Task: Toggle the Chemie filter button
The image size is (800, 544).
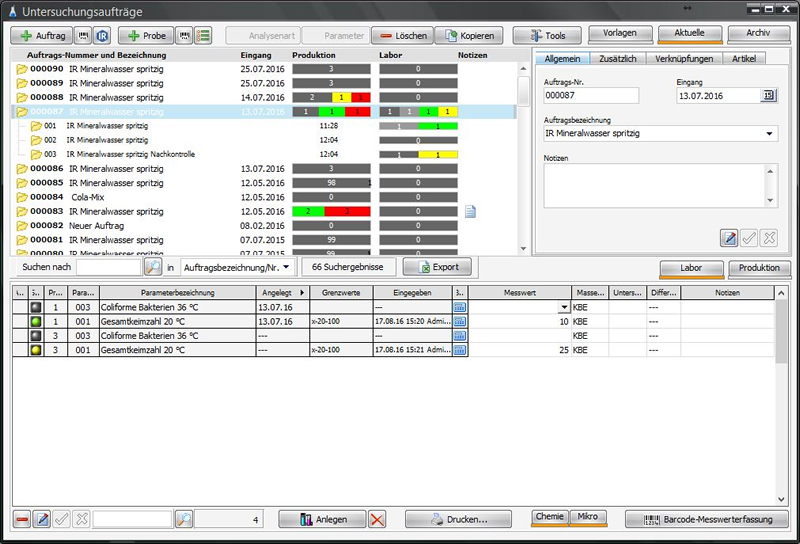Action: click(549, 518)
